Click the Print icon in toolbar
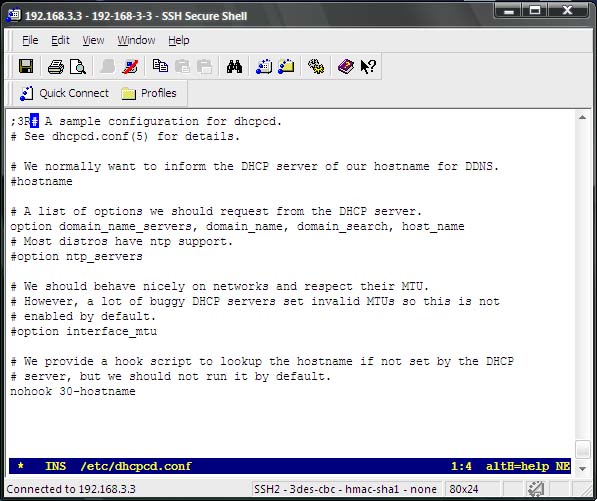Image resolution: width=597 pixels, height=501 pixels. [x=56, y=67]
